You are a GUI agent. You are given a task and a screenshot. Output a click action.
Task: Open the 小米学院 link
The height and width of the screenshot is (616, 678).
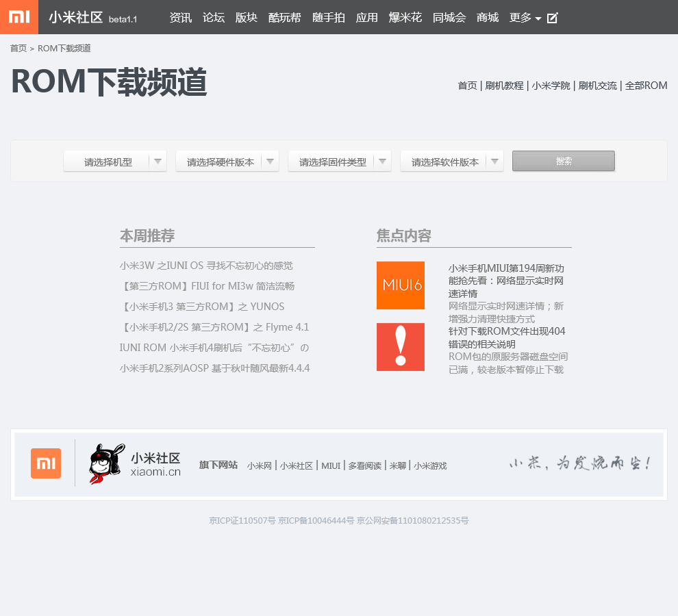pos(551,86)
